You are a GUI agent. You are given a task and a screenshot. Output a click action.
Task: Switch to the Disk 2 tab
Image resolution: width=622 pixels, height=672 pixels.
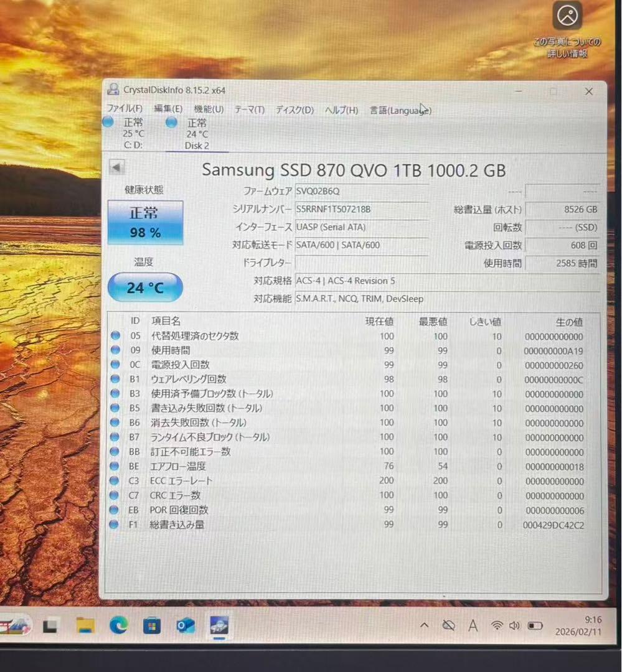pyautogui.click(x=196, y=133)
